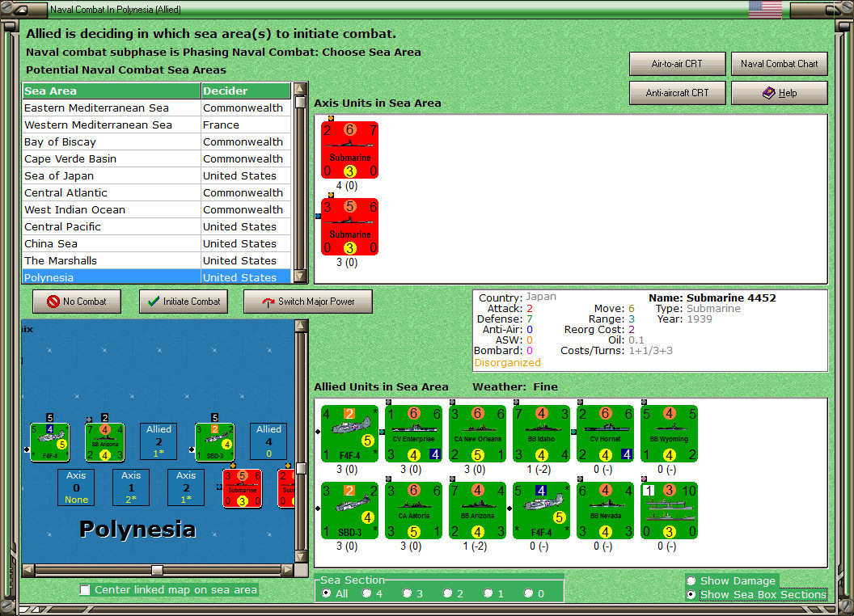Click the Sea Area column header

coord(112,91)
